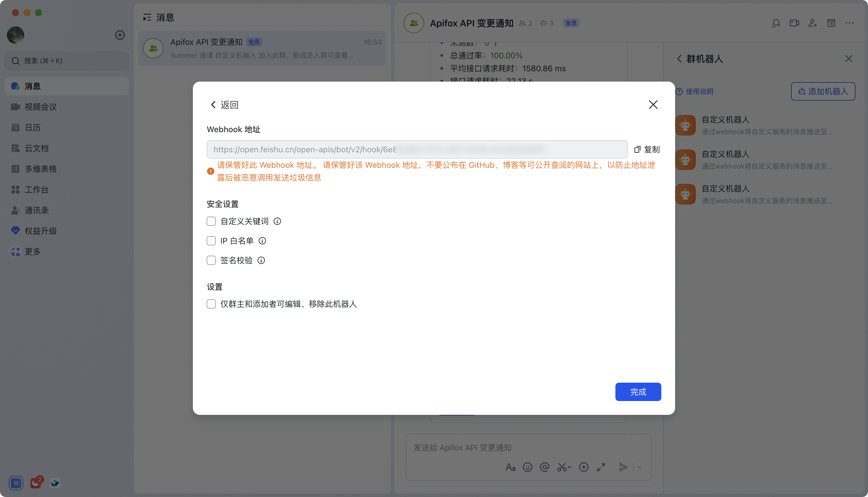
Task: Open the chat calendar icon
Action: 831,23
